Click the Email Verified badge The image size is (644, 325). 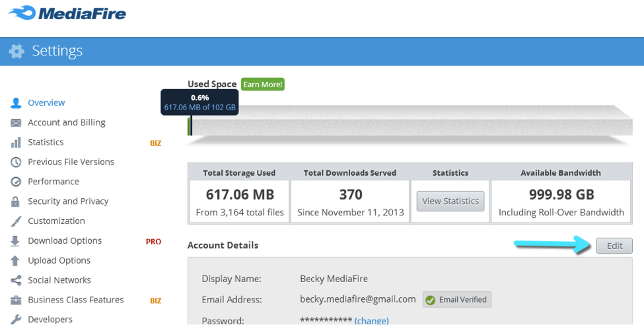[457, 300]
